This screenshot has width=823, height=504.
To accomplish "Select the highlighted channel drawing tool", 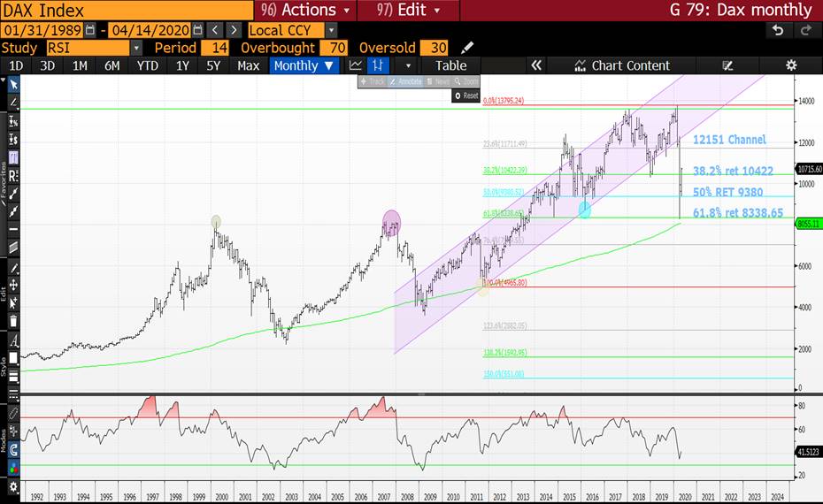I will pos(13,157).
